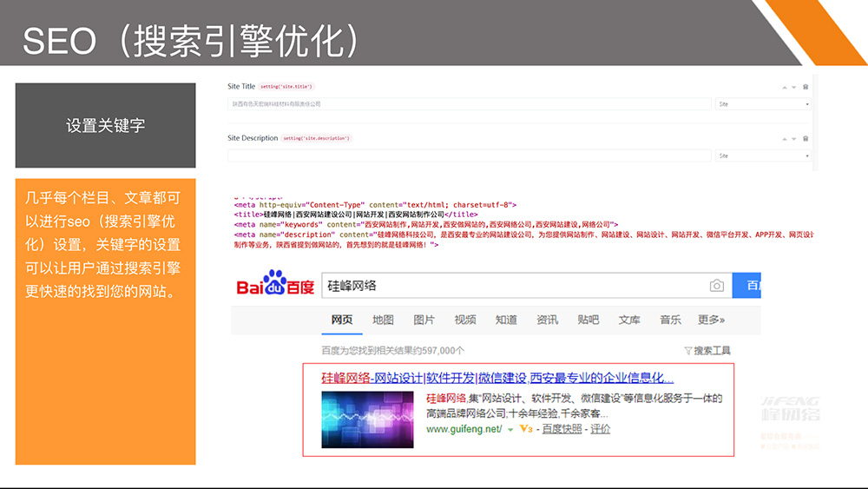
Task: Click the Baidu logo
Action: pyautogui.click(x=275, y=283)
